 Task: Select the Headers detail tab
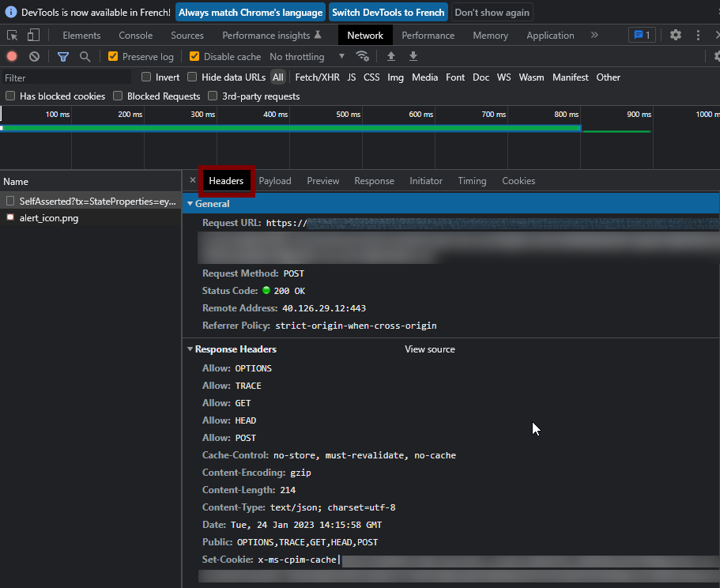click(x=226, y=181)
